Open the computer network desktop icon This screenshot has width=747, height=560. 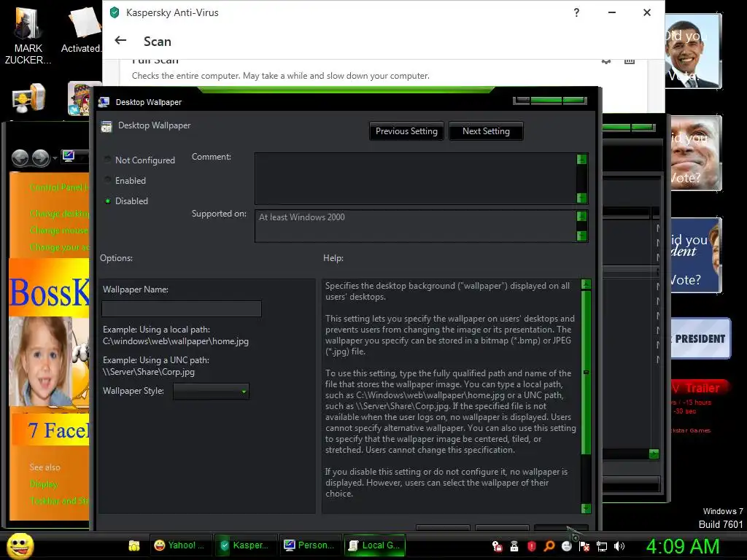point(28,98)
